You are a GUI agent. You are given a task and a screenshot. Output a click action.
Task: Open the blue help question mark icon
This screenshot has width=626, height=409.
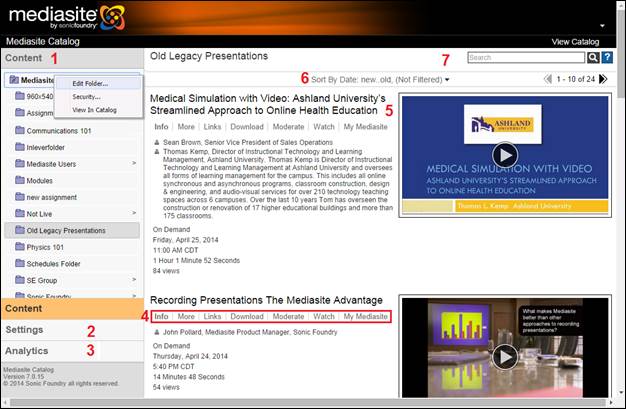(x=607, y=58)
